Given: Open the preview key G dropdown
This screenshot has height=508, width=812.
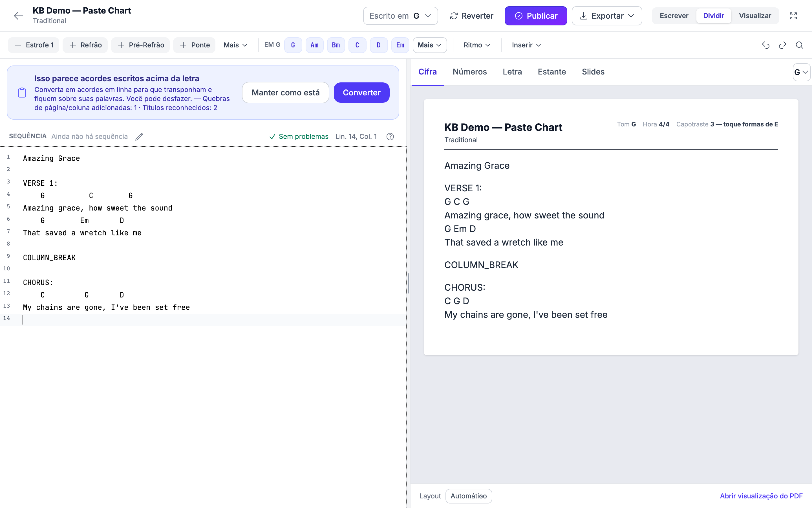Looking at the screenshot, I should 801,72.
